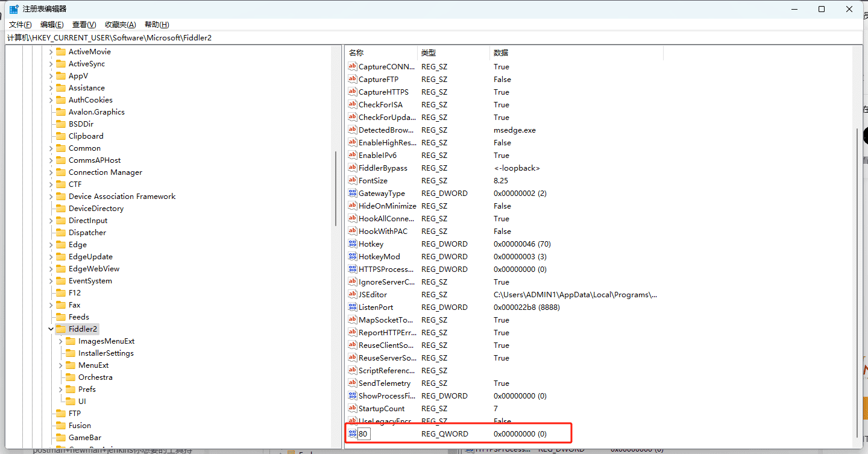The height and width of the screenshot is (454, 868).
Task: Open the 编辑(E) menu
Action: point(52,25)
